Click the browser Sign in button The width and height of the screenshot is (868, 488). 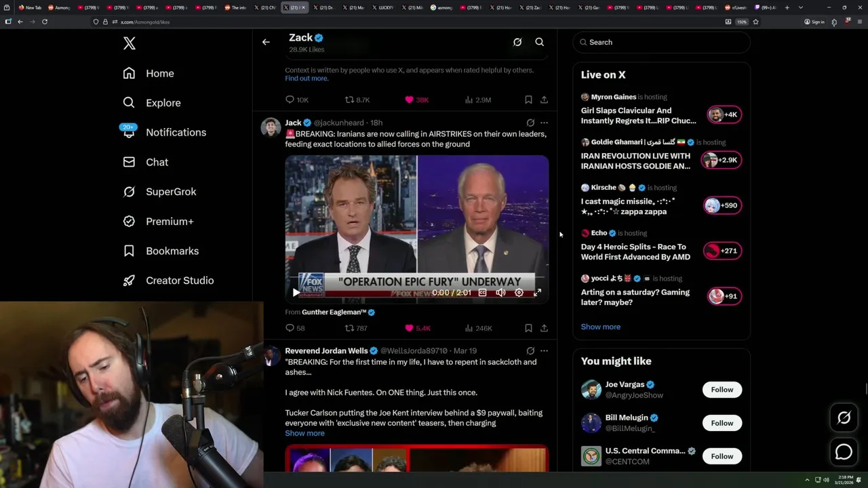(814, 22)
